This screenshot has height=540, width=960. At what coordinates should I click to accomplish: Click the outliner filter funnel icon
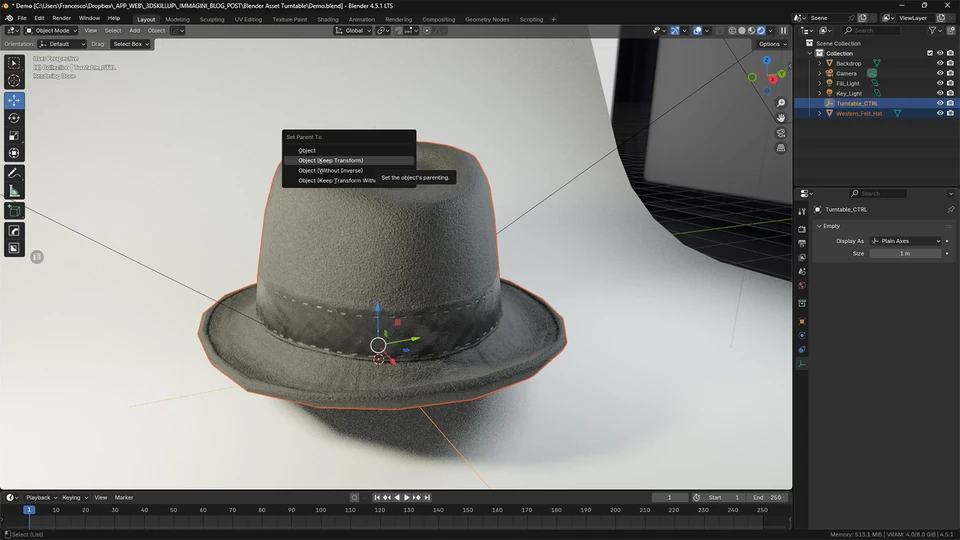pos(932,30)
